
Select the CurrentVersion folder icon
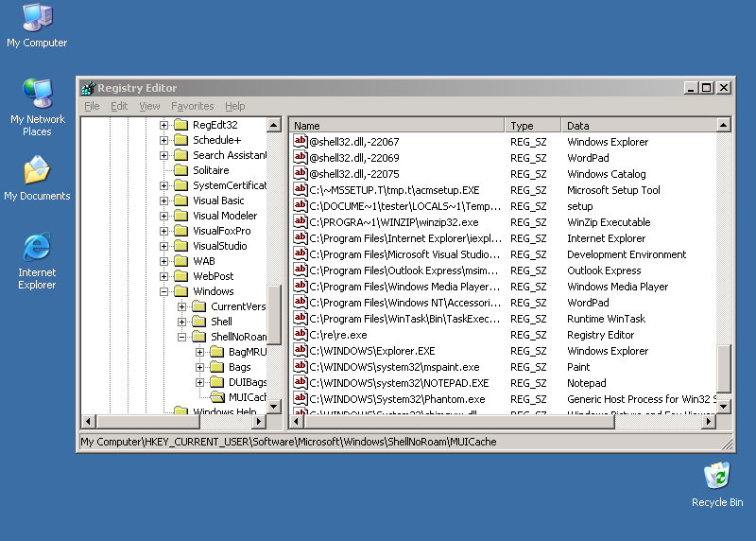click(199, 306)
